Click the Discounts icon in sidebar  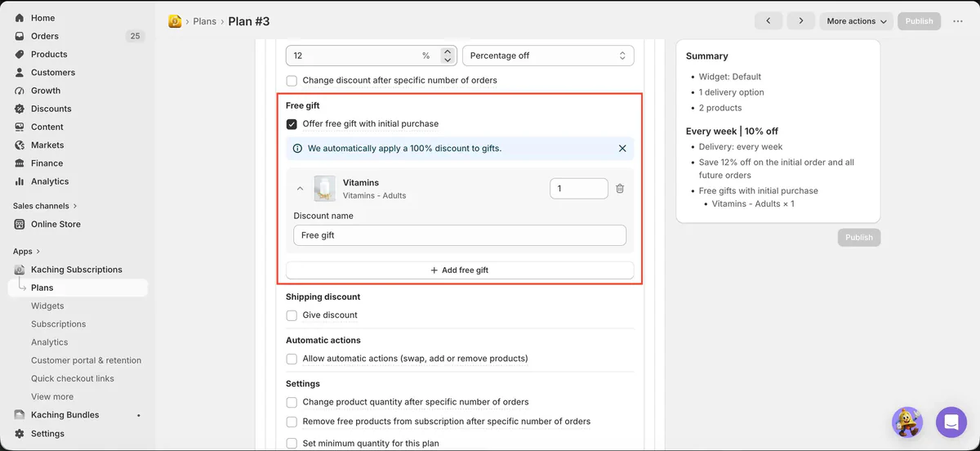pos(20,109)
